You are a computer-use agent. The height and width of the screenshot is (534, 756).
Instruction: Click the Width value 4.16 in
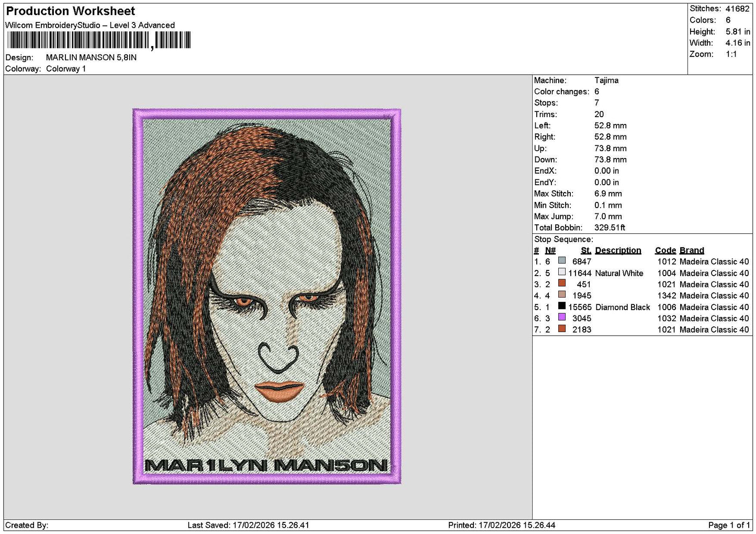point(738,43)
